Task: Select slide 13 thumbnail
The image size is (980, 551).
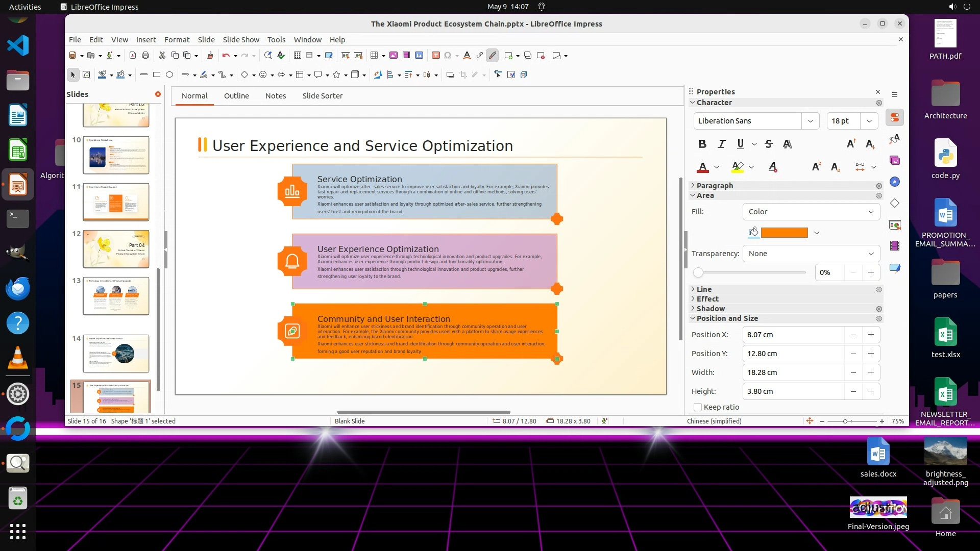Action: point(116,296)
